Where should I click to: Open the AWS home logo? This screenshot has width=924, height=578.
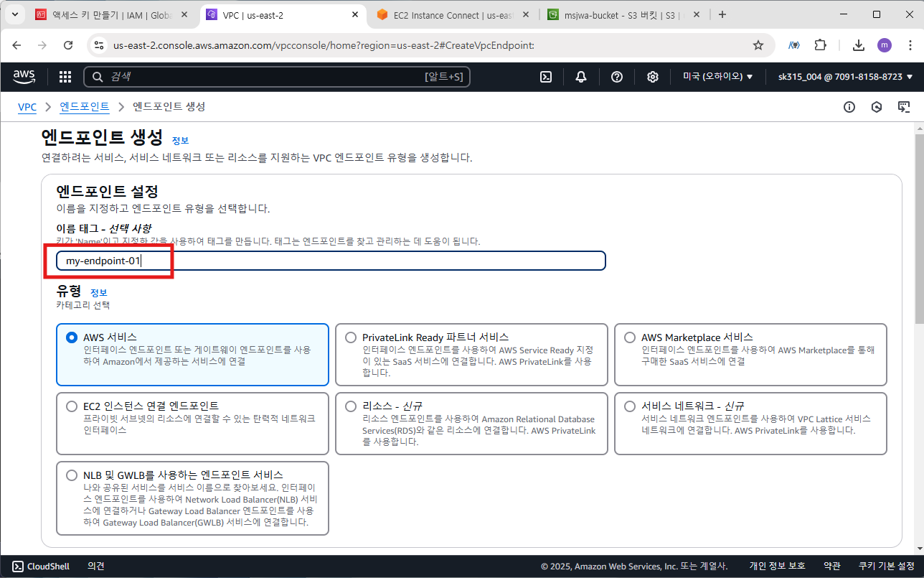pos(24,77)
